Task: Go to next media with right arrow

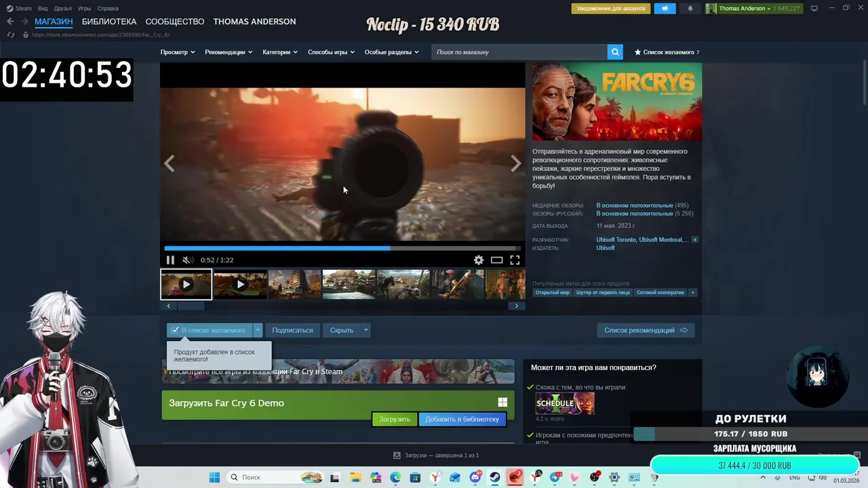Action: click(x=516, y=163)
